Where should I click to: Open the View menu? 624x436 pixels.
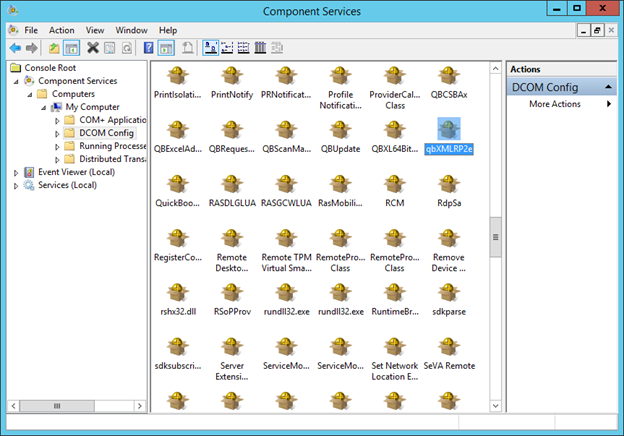[x=94, y=31]
